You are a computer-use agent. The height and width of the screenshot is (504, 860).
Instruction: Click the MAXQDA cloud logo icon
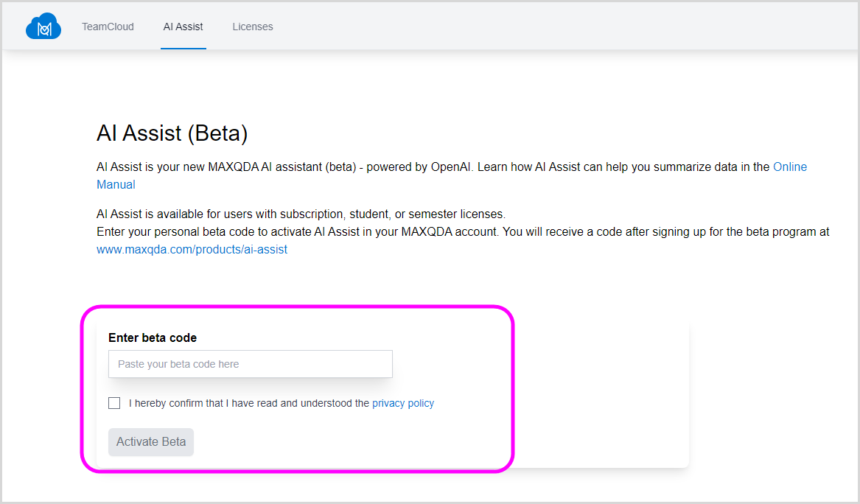[43, 27]
